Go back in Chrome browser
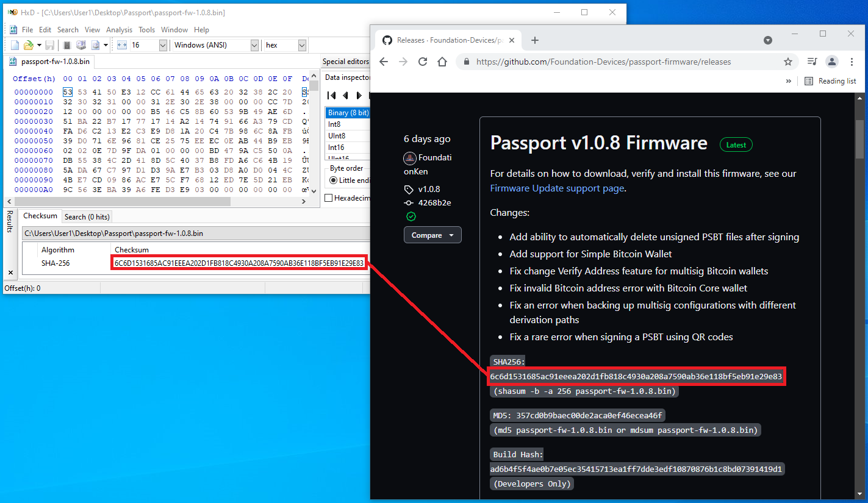This screenshot has width=868, height=503. (x=384, y=62)
